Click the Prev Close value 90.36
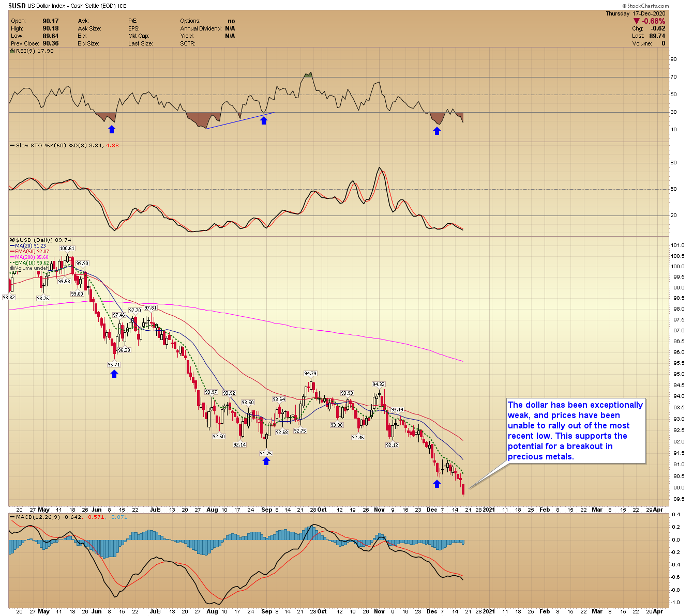The width and height of the screenshot is (693, 616). pos(51,43)
